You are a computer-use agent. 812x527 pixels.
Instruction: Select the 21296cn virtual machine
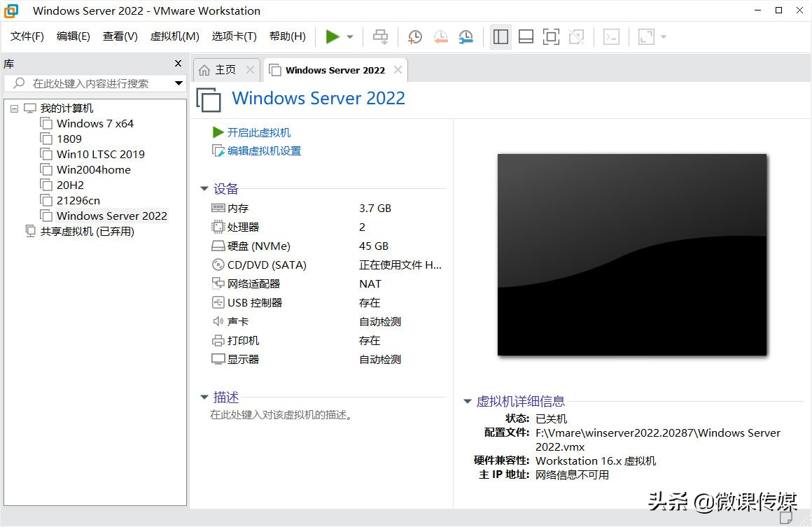click(x=78, y=200)
